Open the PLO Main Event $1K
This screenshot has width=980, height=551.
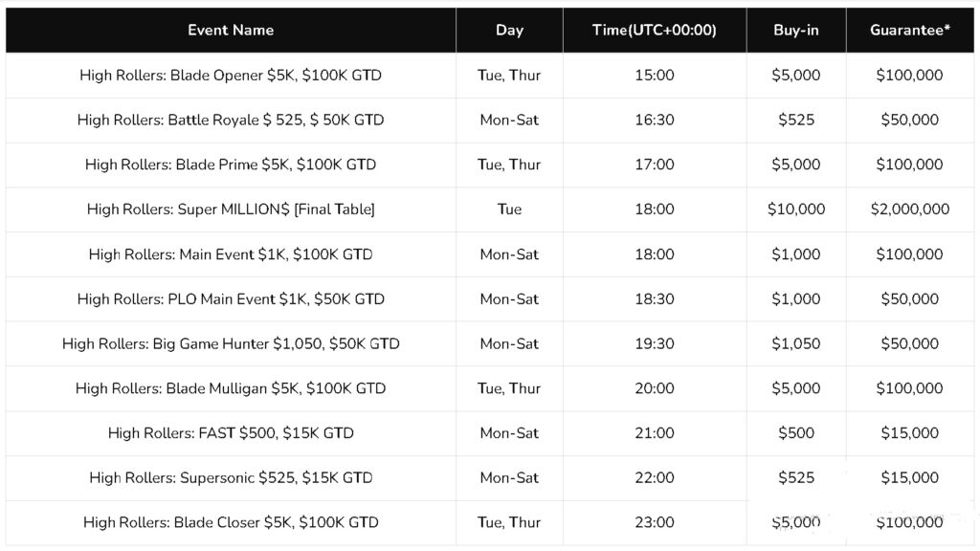pyautogui.click(x=231, y=298)
